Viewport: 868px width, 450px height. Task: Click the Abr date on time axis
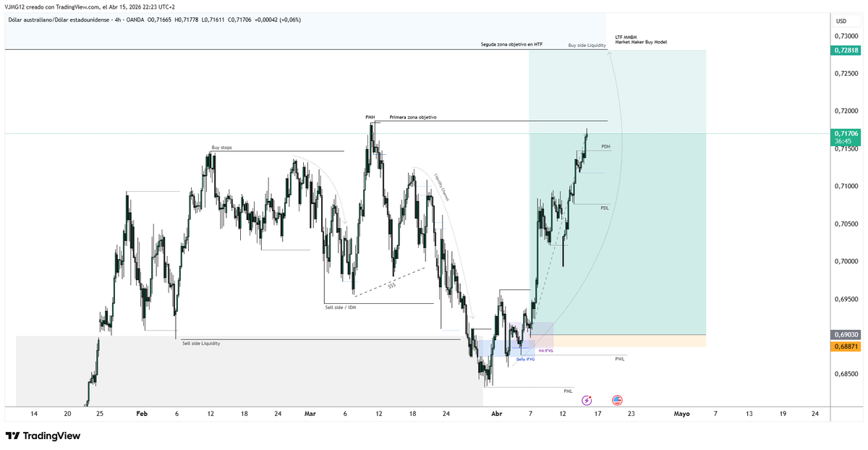click(496, 414)
